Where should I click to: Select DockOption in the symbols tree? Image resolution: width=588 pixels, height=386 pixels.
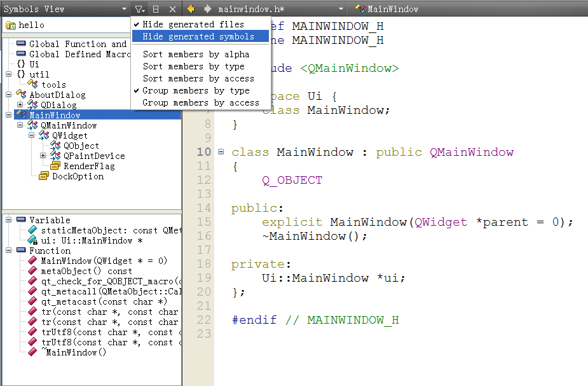pyautogui.click(x=78, y=176)
